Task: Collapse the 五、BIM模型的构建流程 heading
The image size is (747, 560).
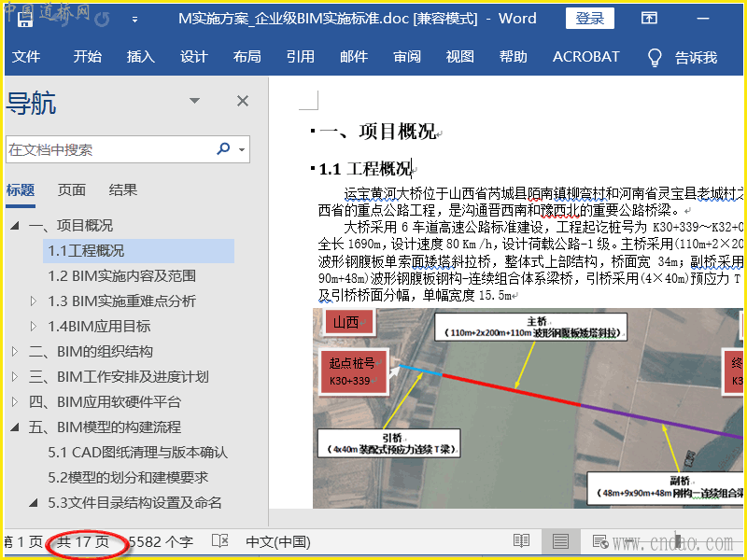Action: (x=15, y=427)
